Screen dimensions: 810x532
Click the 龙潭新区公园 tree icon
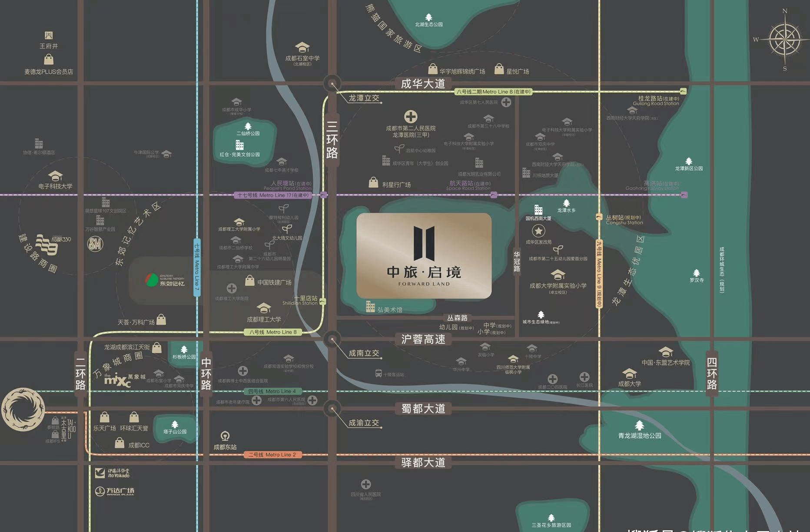[688, 161]
